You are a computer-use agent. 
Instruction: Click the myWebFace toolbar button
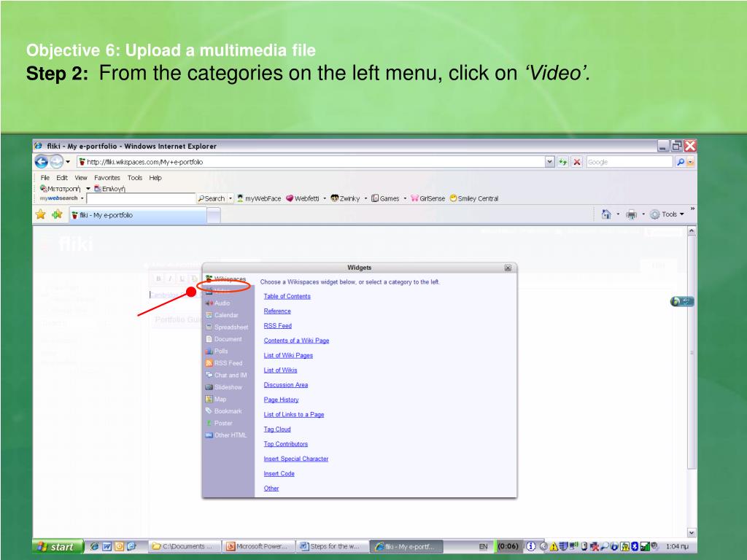click(259, 198)
